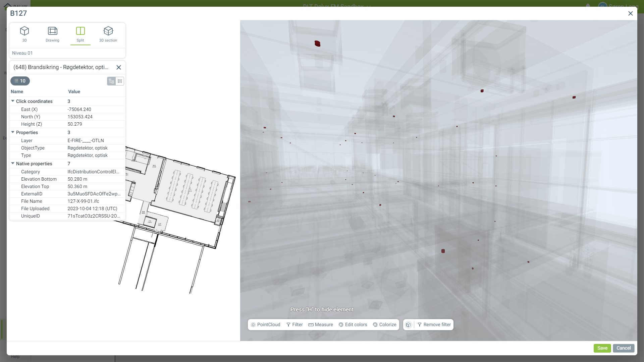The image size is (644, 362).
Task: Select the Drawing view mode
Action: coord(52,34)
